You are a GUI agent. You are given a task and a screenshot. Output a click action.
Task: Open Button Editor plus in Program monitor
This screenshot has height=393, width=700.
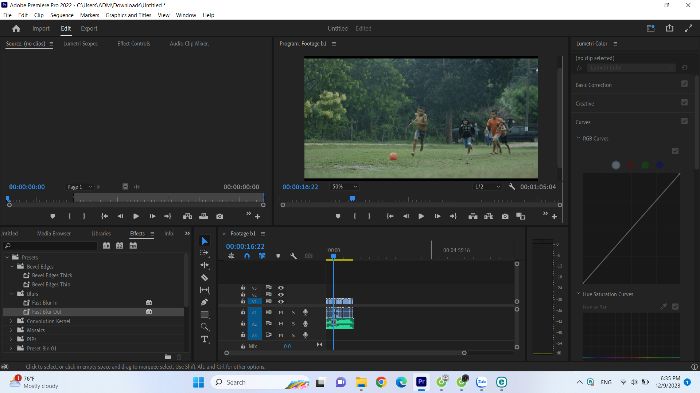pos(554,217)
